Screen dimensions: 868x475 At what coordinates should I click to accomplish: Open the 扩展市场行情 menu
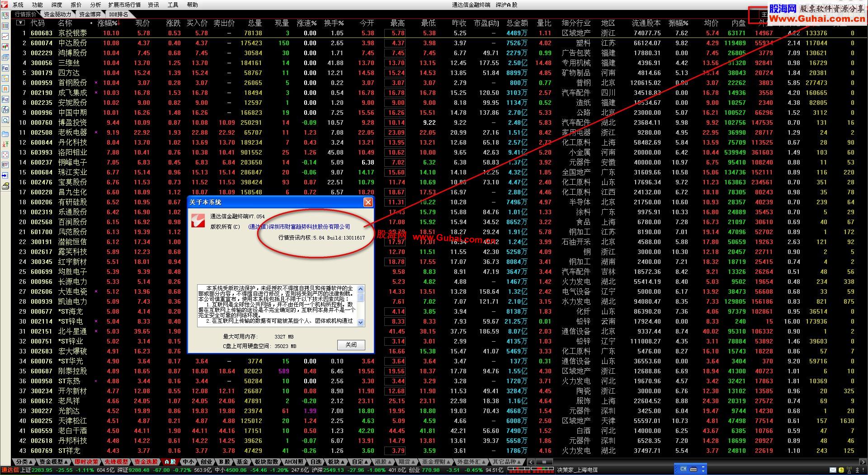coord(124,5)
